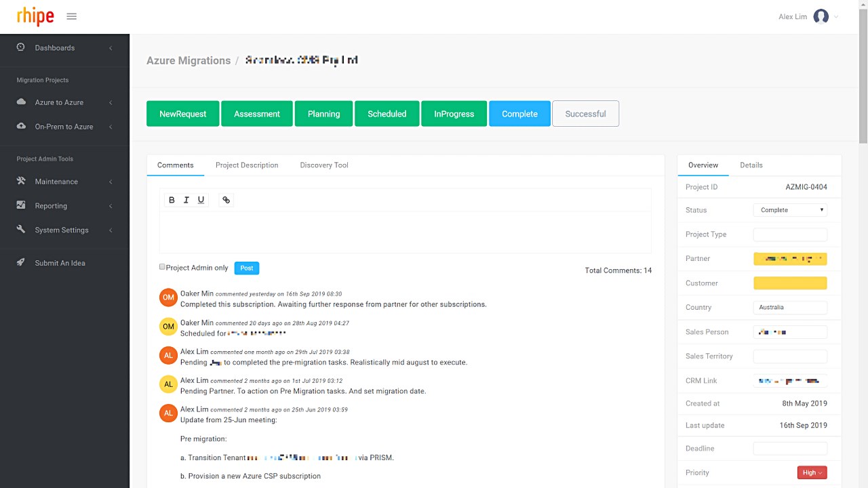The height and width of the screenshot is (488, 868).
Task: Click the Deadline field
Action: click(x=790, y=449)
